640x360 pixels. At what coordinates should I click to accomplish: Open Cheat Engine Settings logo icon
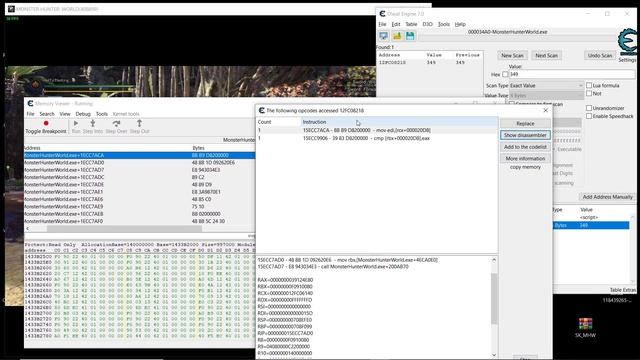[627, 42]
